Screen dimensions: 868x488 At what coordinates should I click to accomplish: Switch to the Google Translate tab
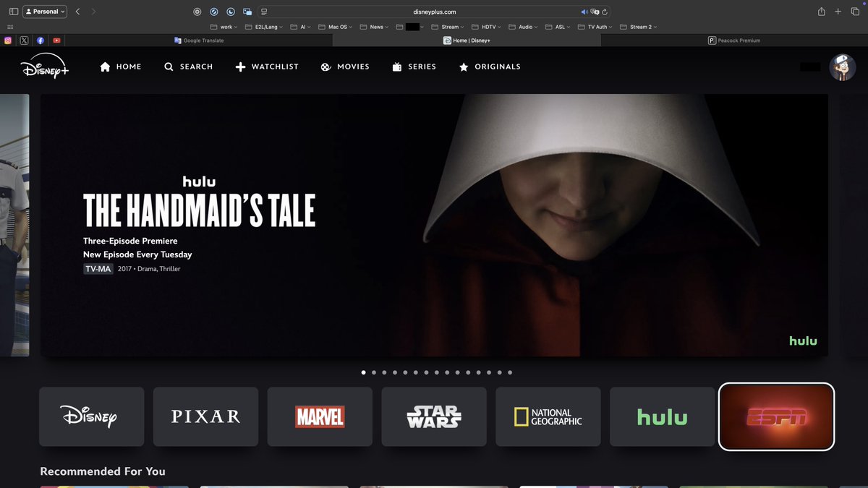coord(199,40)
